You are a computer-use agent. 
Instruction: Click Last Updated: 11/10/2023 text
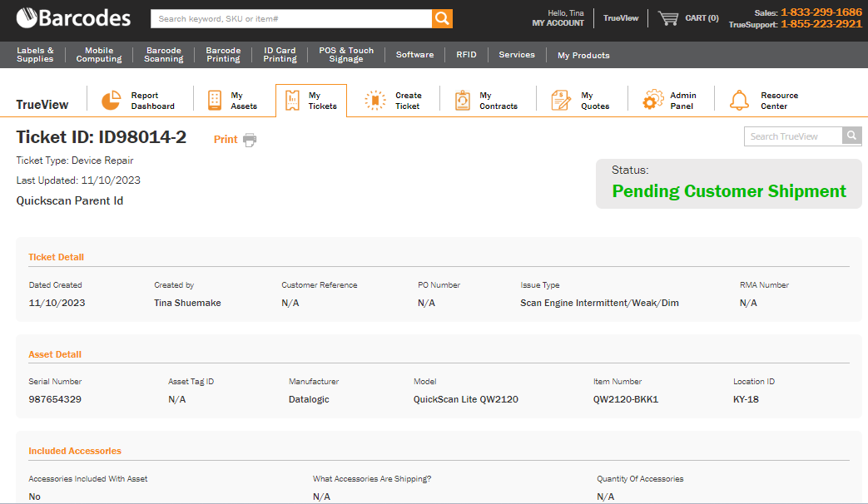coord(78,180)
